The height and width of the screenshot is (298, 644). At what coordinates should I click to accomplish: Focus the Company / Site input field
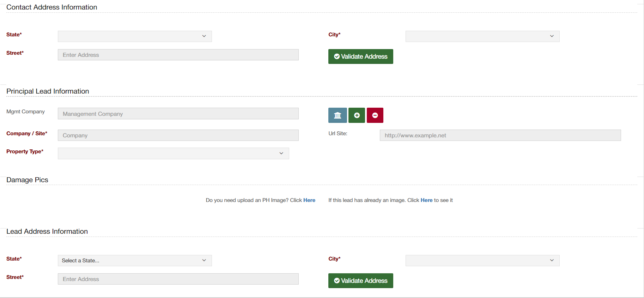(178, 135)
